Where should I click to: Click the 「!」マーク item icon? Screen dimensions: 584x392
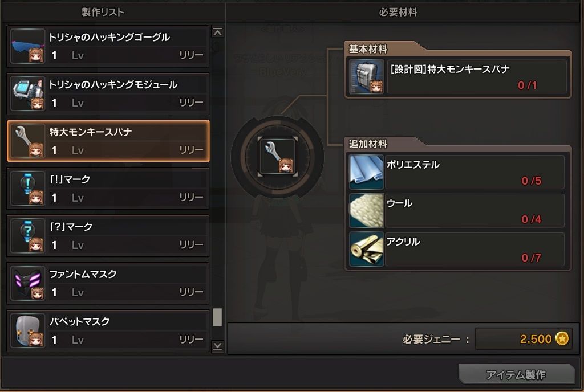(x=28, y=188)
